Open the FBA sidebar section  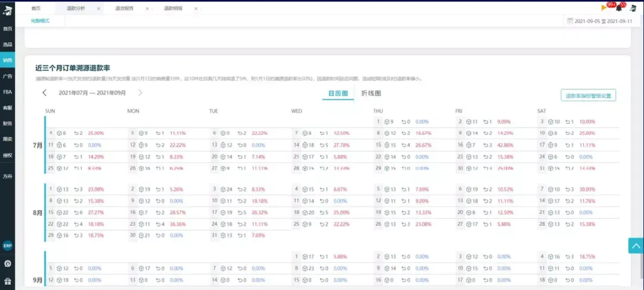(7, 92)
